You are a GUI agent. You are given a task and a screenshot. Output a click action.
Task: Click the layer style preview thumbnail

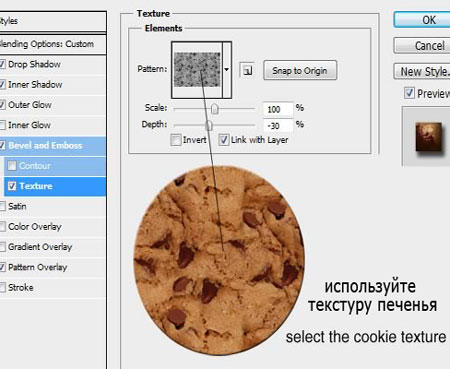tap(429, 137)
